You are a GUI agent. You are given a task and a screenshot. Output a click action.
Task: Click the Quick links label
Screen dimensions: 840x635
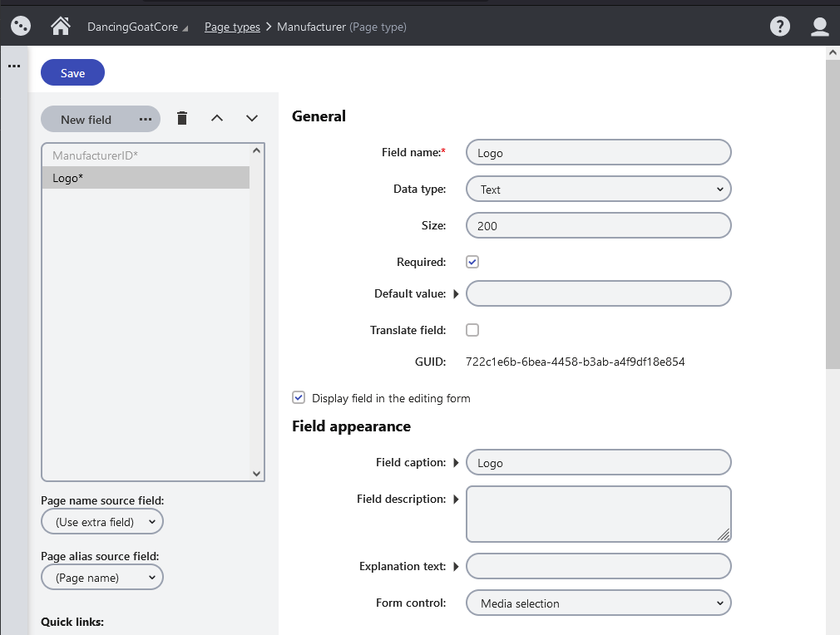coord(72,622)
